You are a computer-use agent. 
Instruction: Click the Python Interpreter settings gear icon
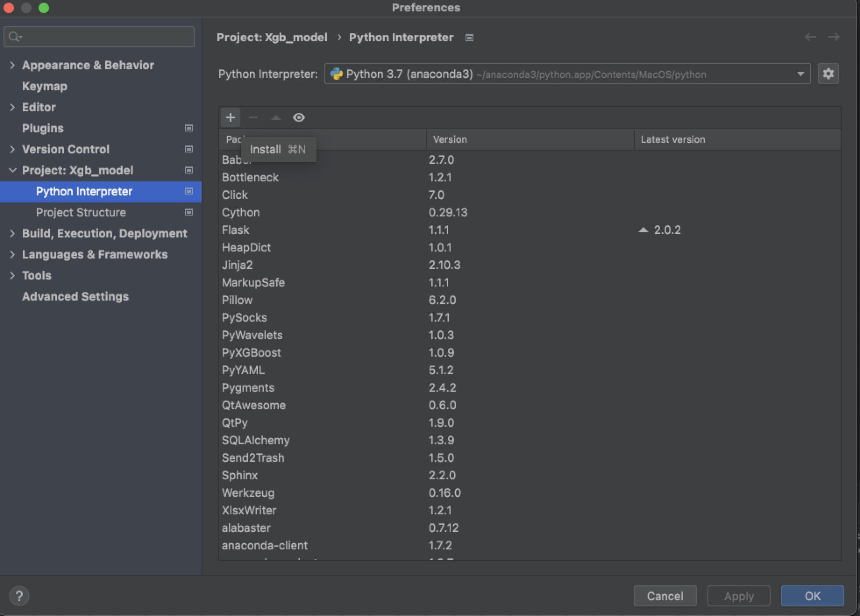829,73
